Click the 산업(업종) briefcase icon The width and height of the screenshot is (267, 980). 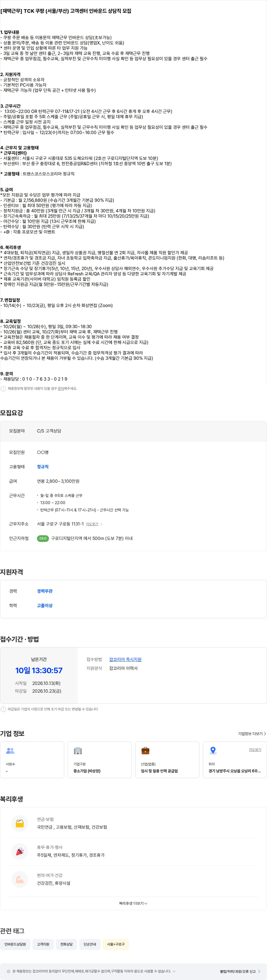pos(145,751)
